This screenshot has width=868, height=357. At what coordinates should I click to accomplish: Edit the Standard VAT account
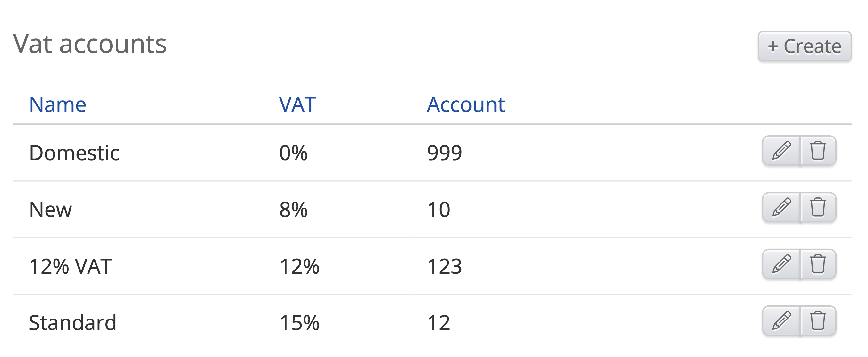point(781,320)
